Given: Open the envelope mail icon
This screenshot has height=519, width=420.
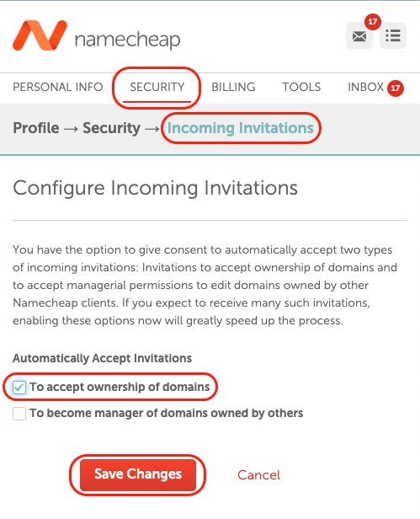Looking at the screenshot, I should tap(359, 35).
